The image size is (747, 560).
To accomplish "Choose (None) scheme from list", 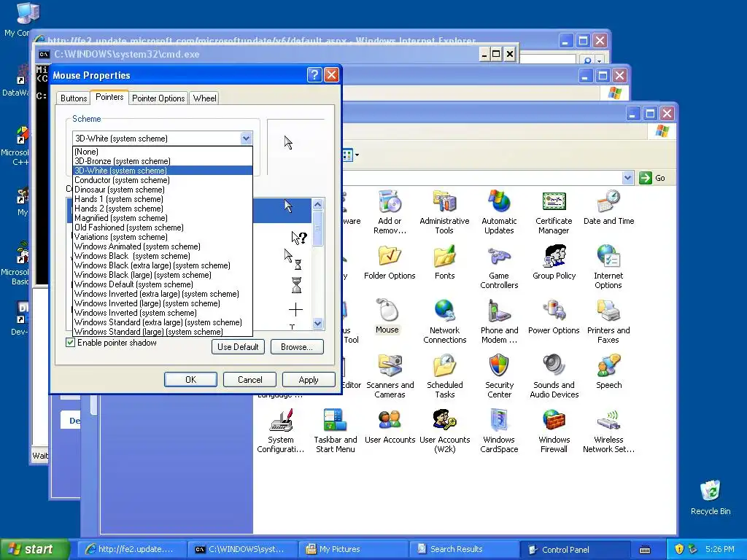I will coord(163,152).
